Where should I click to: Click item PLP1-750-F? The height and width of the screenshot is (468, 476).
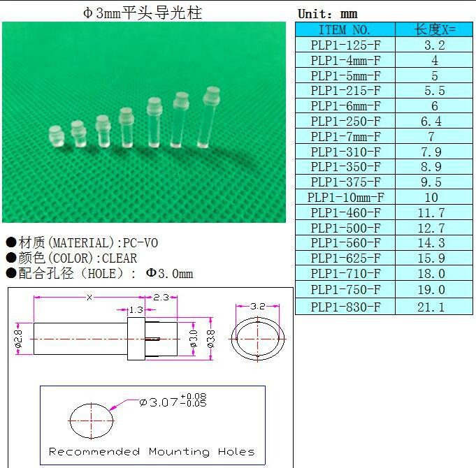pyautogui.click(x=345, y=289)
